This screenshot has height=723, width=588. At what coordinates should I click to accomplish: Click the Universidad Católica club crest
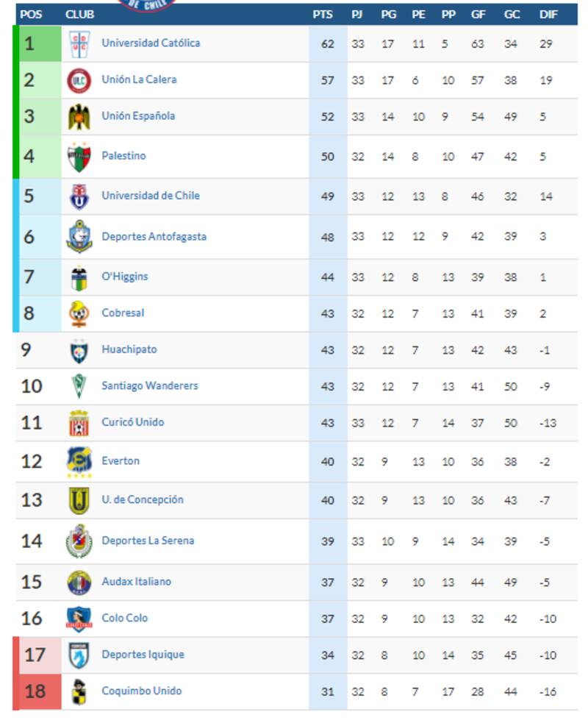[79, 44]
